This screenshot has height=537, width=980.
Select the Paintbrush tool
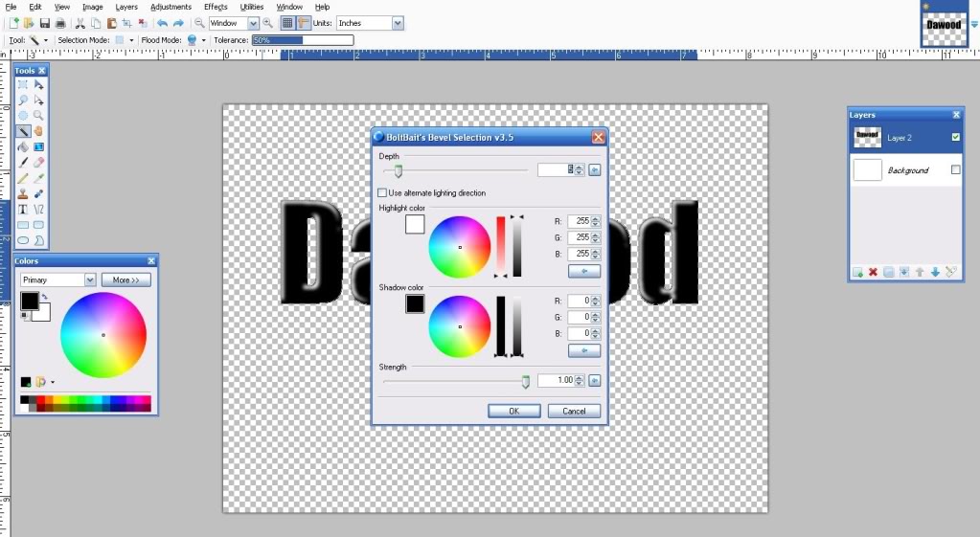point(23,163)
